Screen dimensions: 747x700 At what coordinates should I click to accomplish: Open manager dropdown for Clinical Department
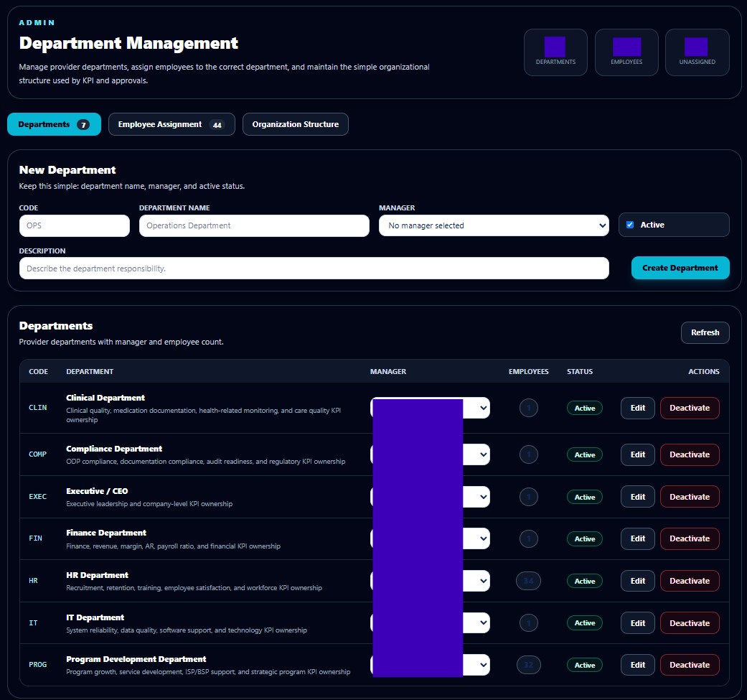point(431,408)
